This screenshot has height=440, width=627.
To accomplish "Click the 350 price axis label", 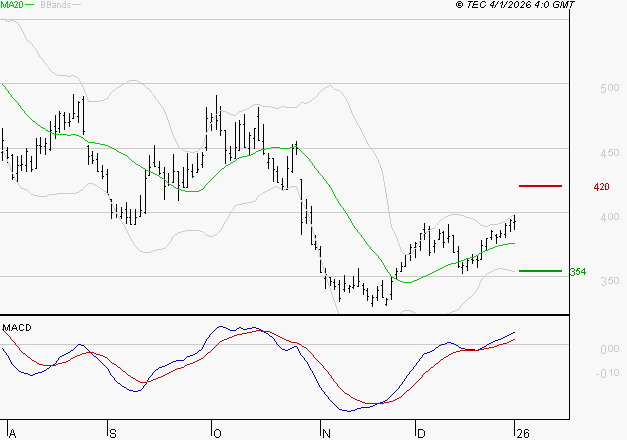I will point(610,281).
